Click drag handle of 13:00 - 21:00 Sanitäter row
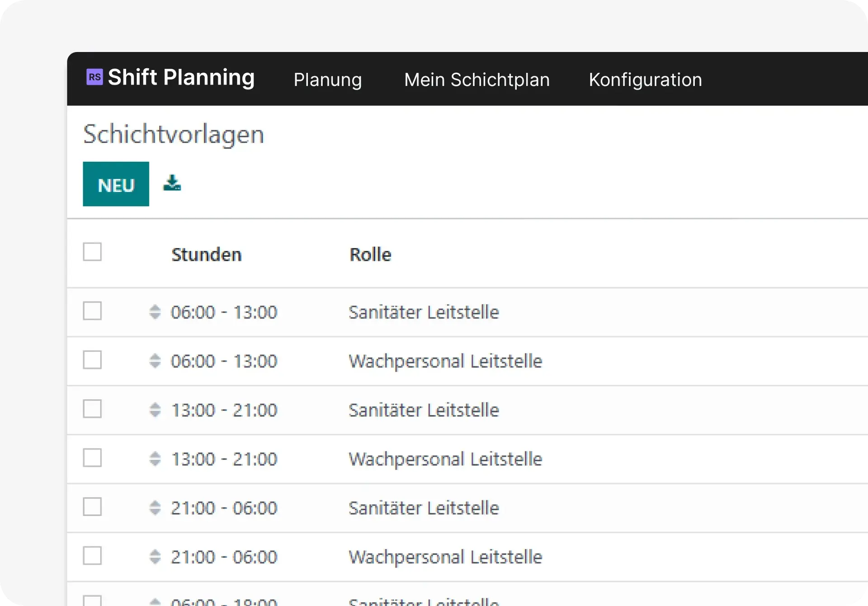868x606 pixels. click(x=155, y=410)
